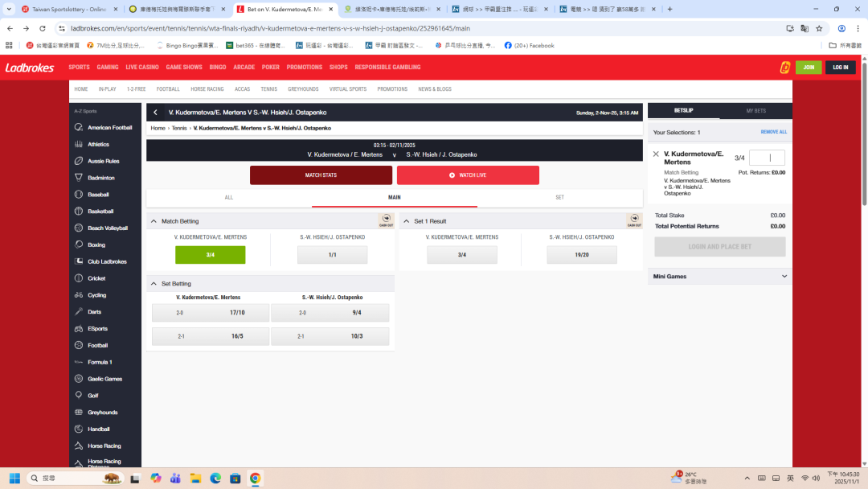Open the Golf icon
The width and height of the screenshot is (868, 489).
coord(79,396)
